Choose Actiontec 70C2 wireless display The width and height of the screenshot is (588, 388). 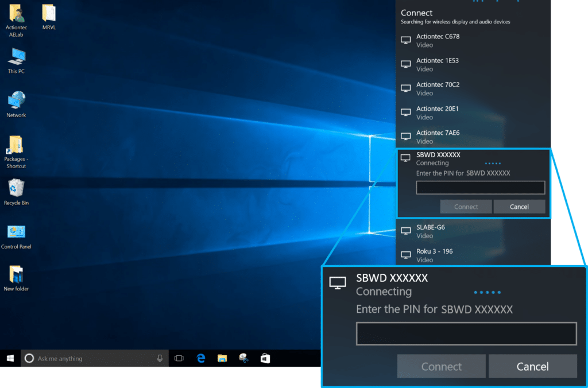[x=473, y=88]
